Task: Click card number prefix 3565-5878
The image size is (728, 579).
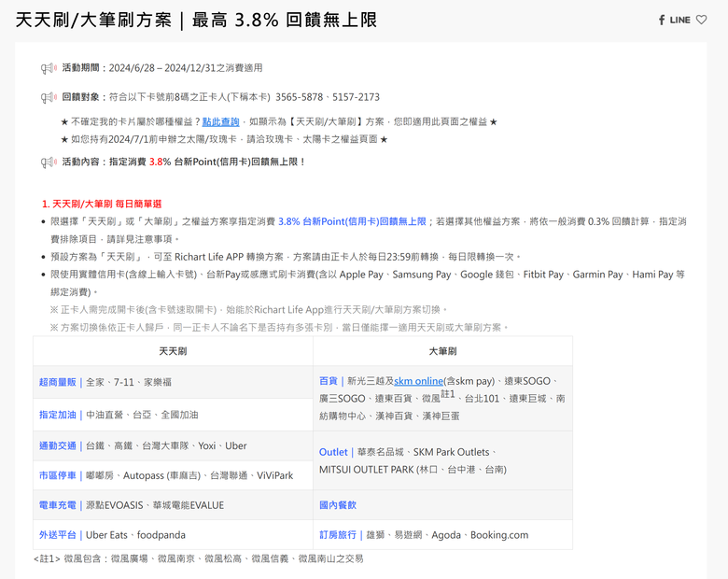Action: coord(299,97)
